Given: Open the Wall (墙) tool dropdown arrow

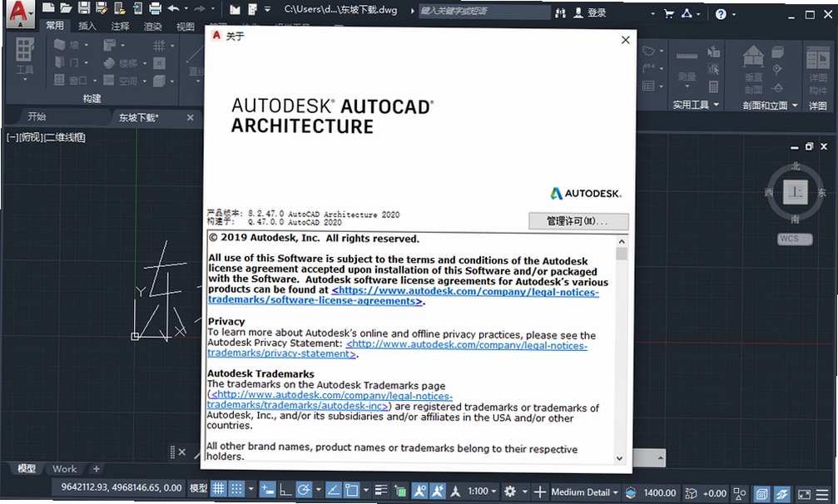Looking at the screenshot, I should pos(86,46).
